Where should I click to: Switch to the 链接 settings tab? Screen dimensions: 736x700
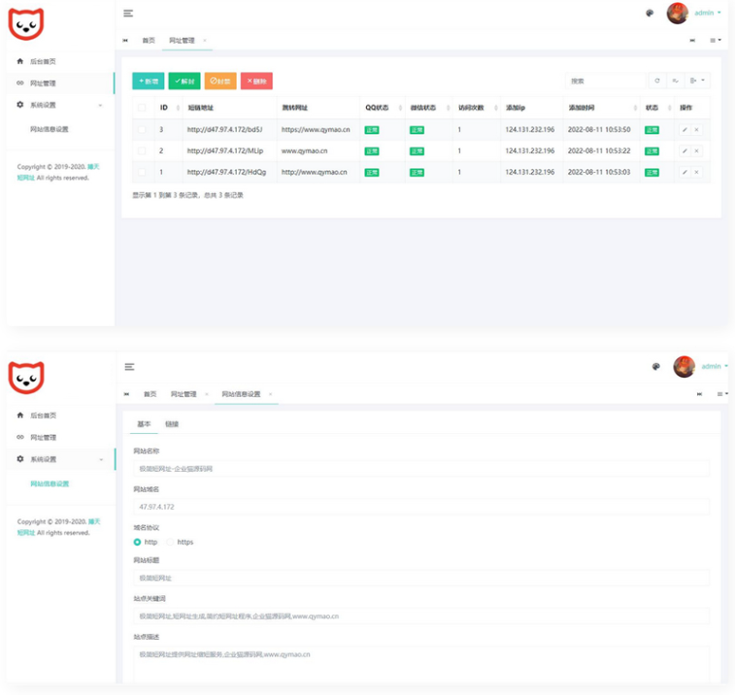pos(172,424)
